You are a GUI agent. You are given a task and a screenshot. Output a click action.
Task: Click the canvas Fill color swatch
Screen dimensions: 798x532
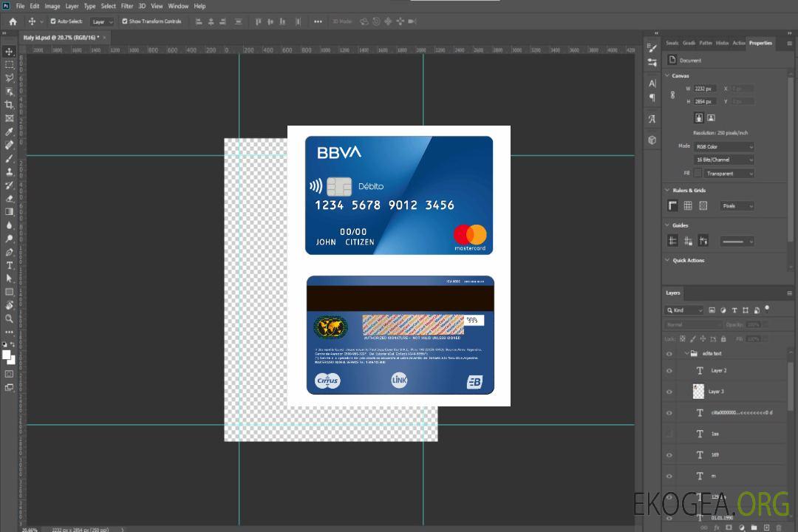point(698,174)
